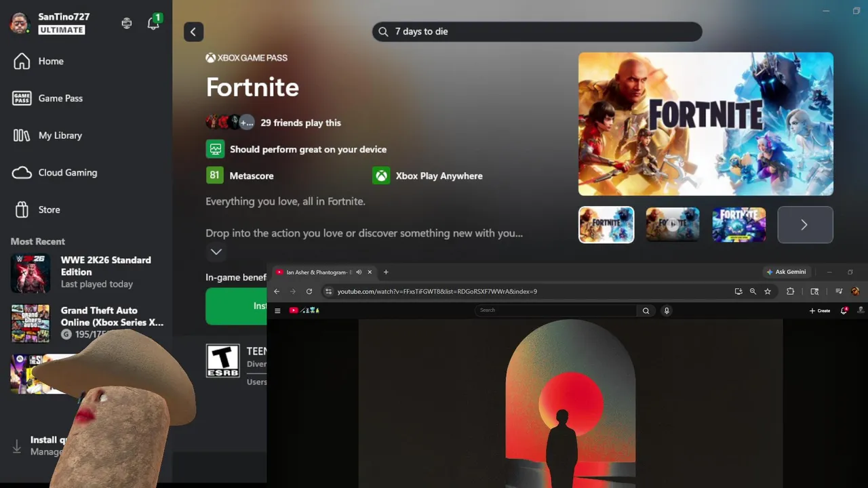Go back in the Chrome browser window
Screen dimensions: 868x488
277,291
